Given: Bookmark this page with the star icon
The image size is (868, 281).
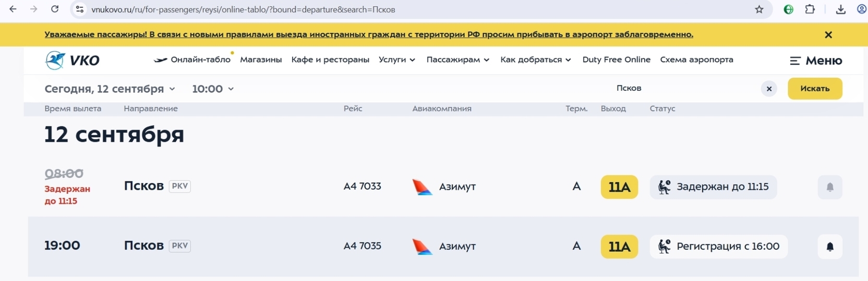Looking at the screenshot, I should 759,9.
